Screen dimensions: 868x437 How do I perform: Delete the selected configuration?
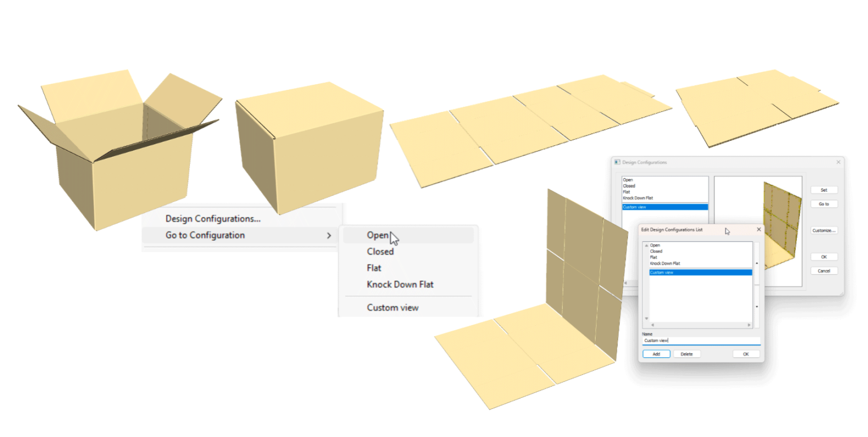click(x=687, y=354)
